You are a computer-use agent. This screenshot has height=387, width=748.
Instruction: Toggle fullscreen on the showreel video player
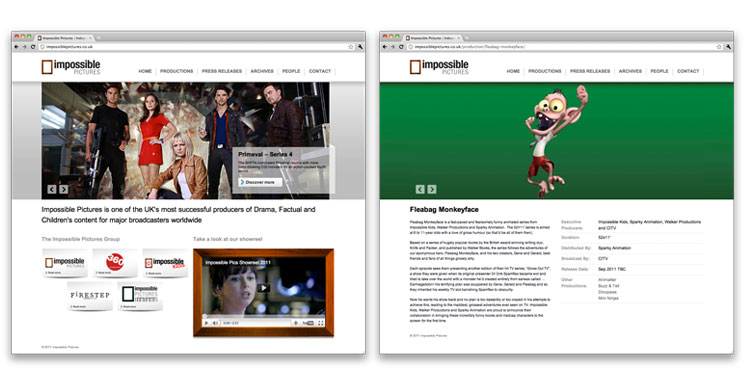(321, 323)
